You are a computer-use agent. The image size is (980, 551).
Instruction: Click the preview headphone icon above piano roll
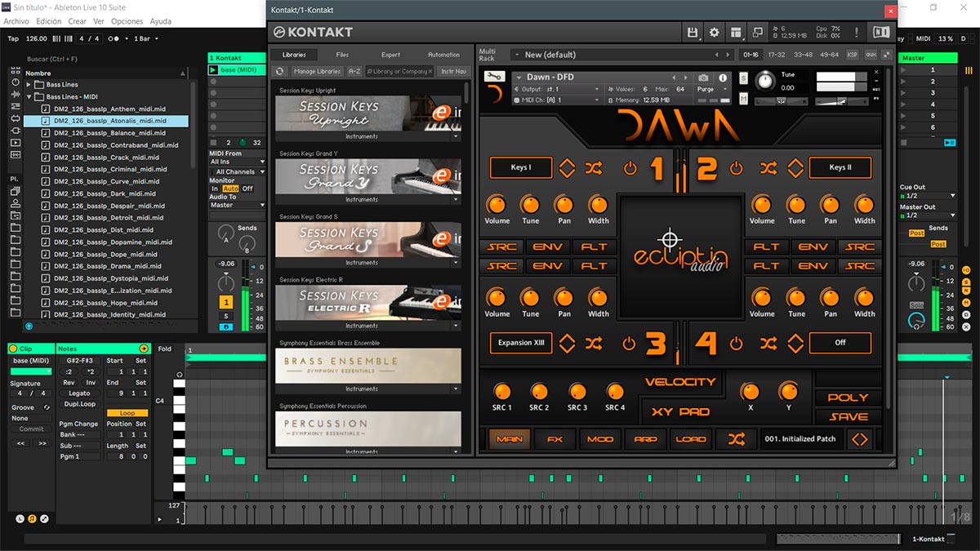pyautogui.click(x=179, y=375)
